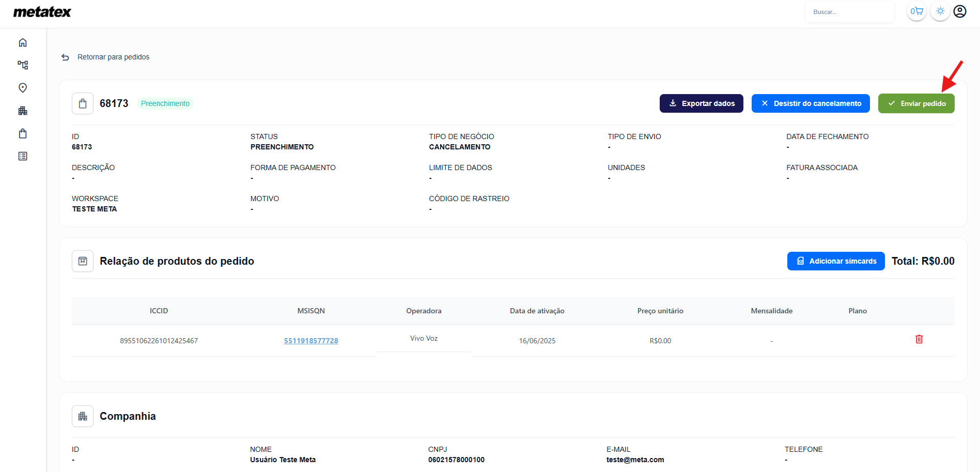Click the Data de ativação column header

click(537, 311)
